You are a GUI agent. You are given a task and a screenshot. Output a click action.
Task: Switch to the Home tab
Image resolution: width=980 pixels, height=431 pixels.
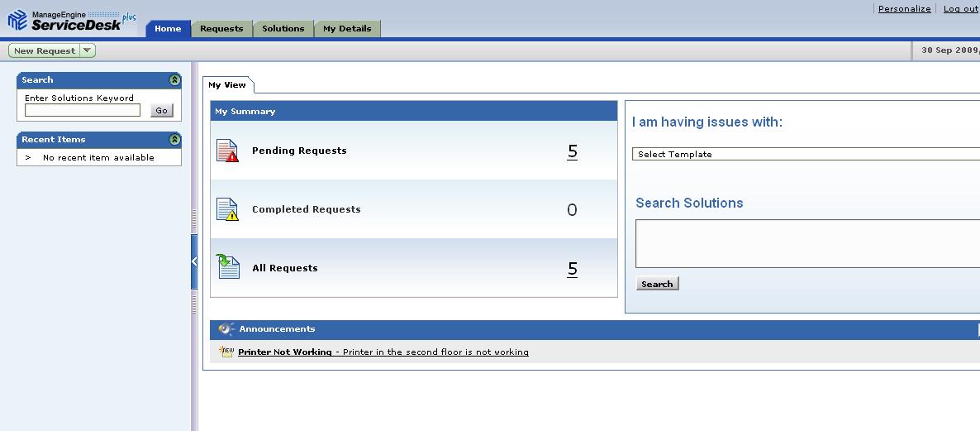[x=168, y=29]
